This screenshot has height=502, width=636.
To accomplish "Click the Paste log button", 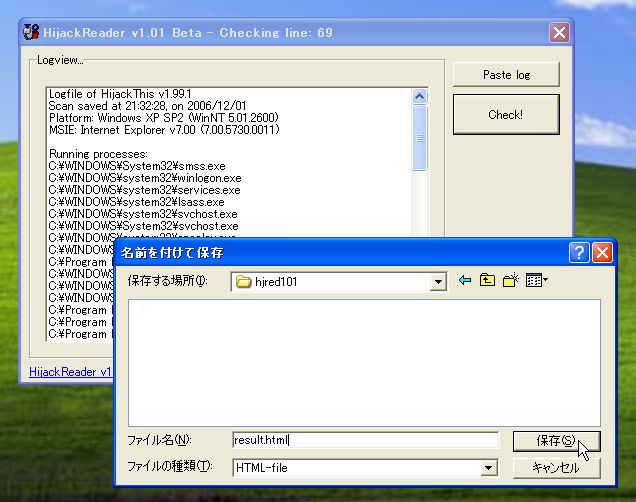I will pyautogui.click(x=506, y=75).
